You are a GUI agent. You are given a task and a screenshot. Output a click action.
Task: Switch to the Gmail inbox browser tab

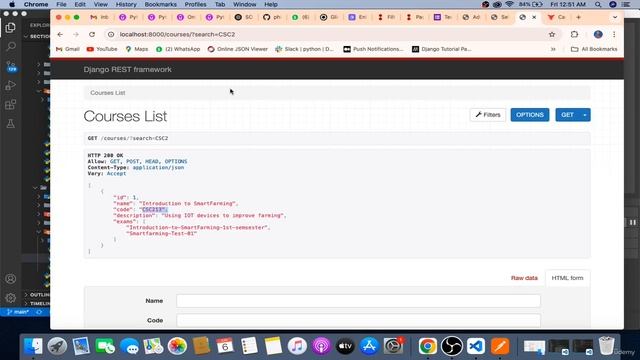point(100,17)
